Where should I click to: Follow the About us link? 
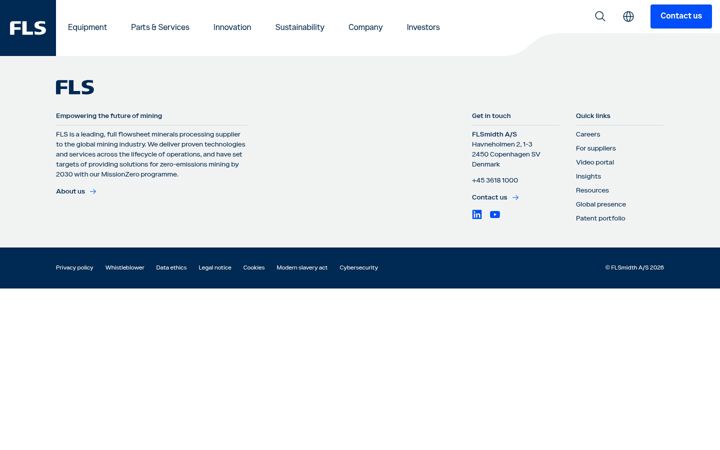76,191
